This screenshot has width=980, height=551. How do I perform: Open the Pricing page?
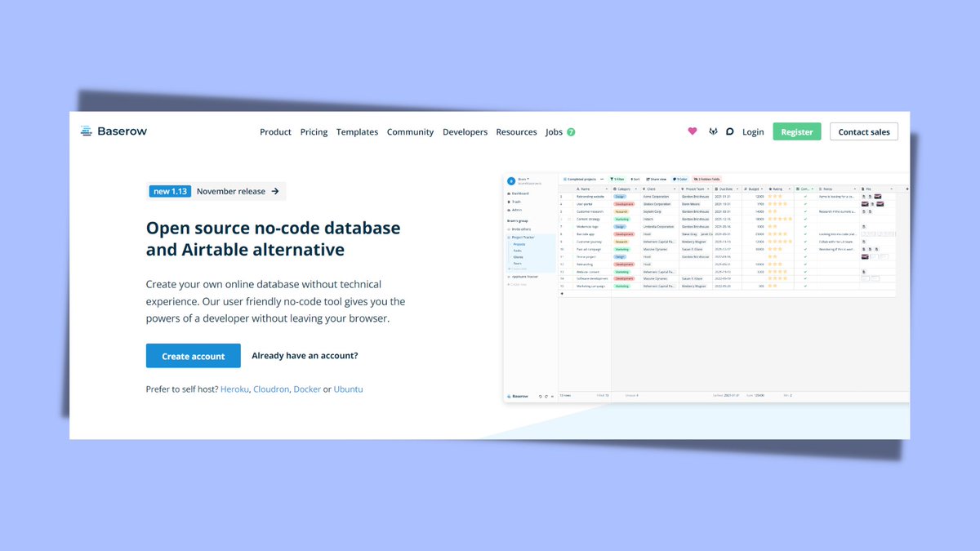pyautogui.click(x=314, y=131)
